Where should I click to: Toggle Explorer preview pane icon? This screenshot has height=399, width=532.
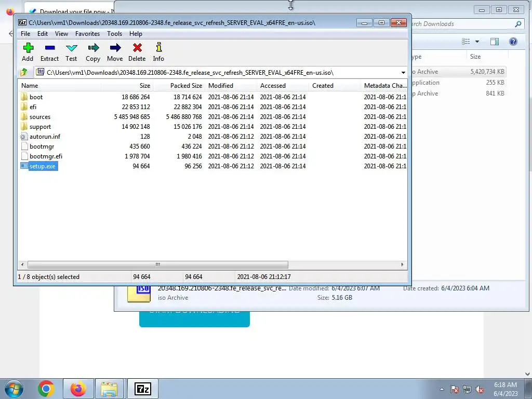(495, 42)
